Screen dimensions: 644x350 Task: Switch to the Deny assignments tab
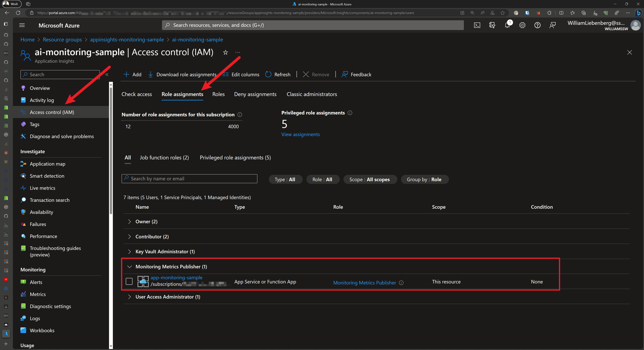[255, 94]
